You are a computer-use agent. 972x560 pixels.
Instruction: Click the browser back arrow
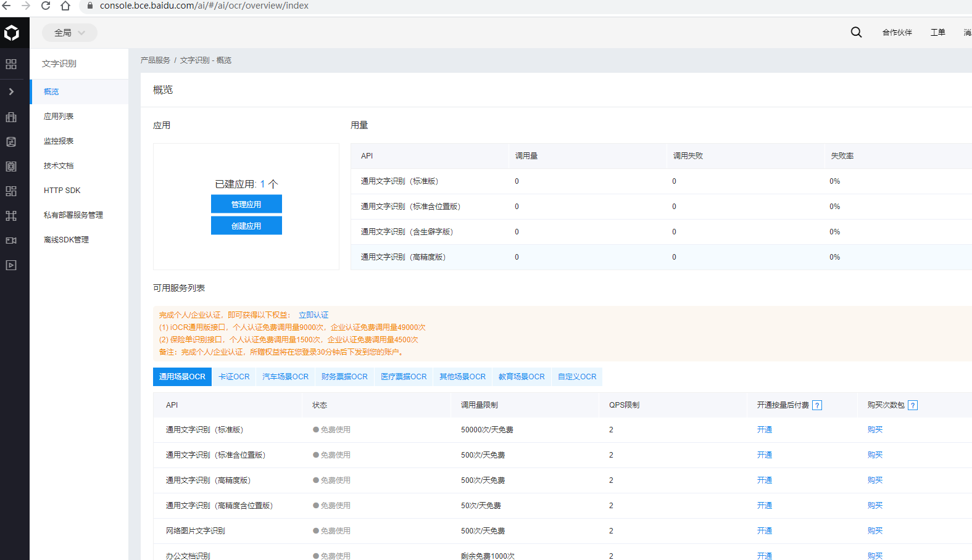click(6, 6)
